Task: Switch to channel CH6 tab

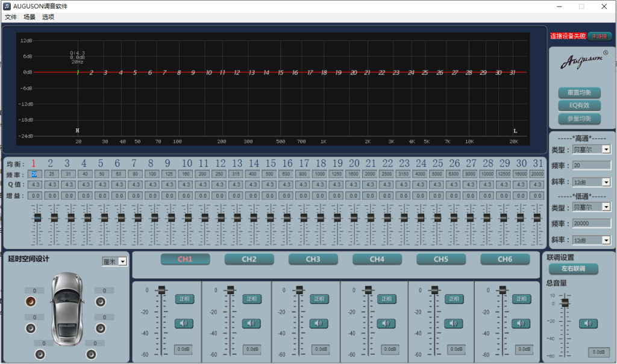Action: pyautogui.click(x=505, y=259)
